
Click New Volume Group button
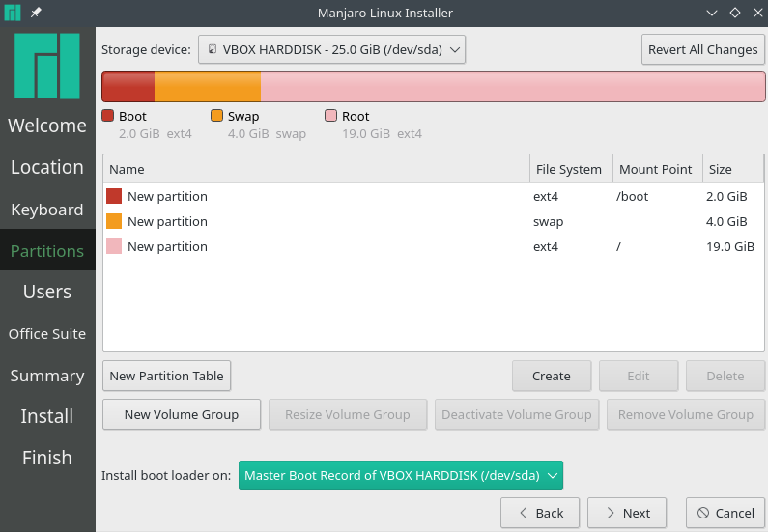182,414
